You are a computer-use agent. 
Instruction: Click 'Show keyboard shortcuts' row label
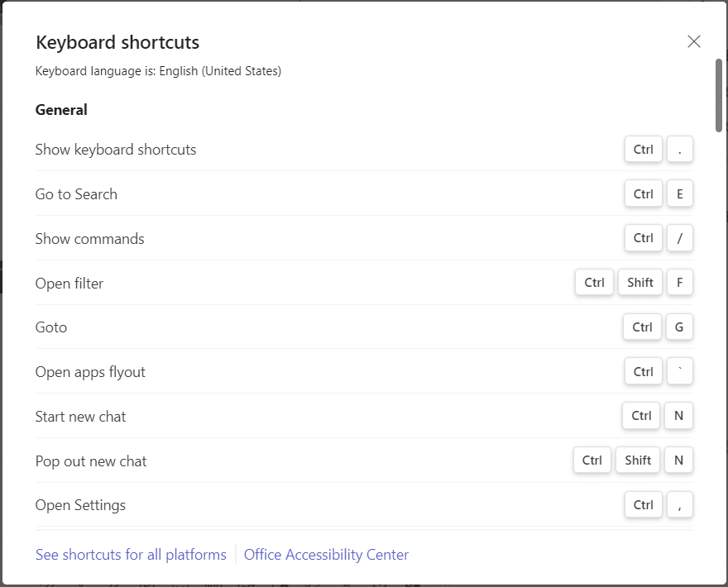[x=116, y=150]
